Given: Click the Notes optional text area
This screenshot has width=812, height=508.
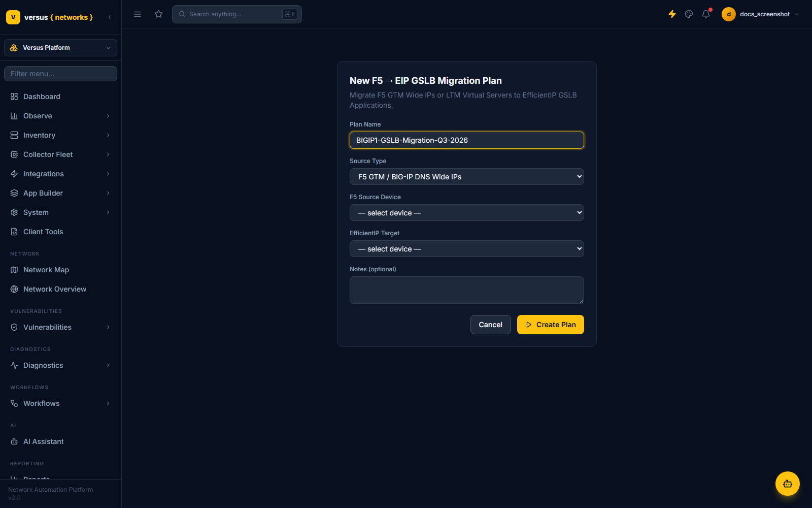Looking at the screenshot, I should click(x=467, y=290).
